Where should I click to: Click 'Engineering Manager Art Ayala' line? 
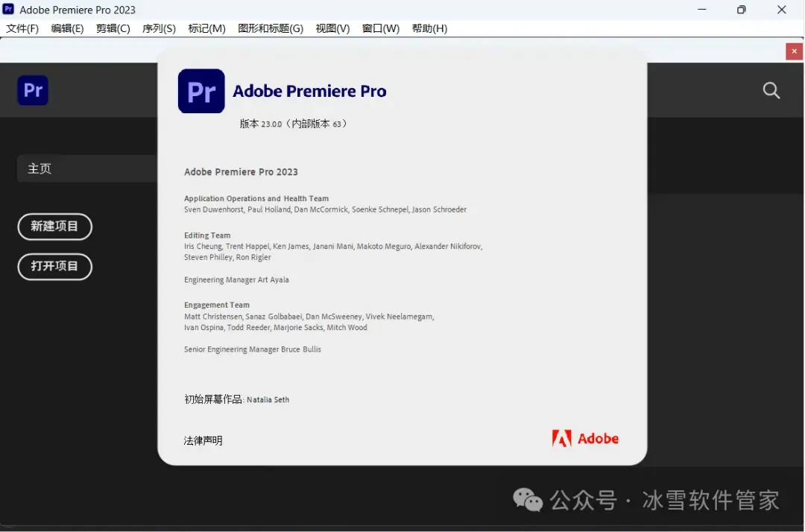pos(237,279)
